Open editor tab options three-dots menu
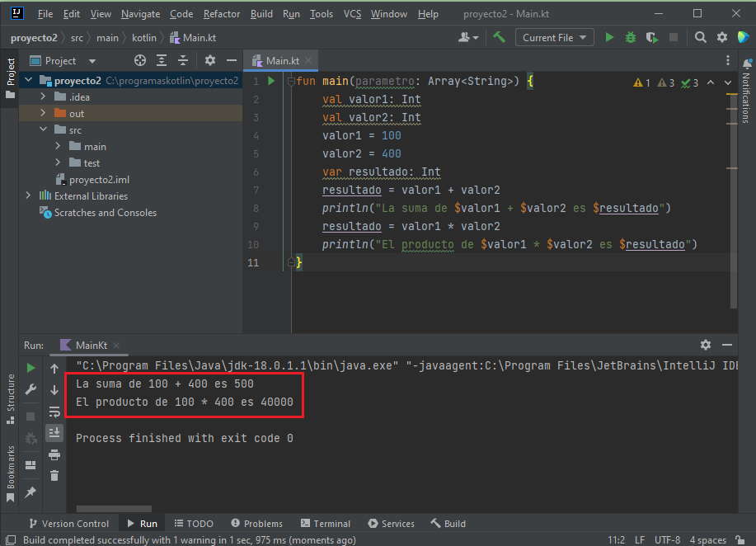The width and height of the screenshot is (756, 546). 727,60
